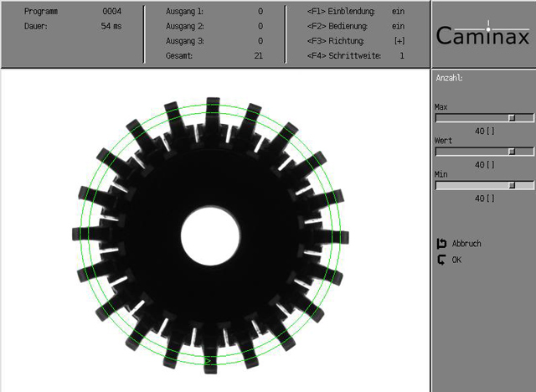Click the Gesamt count value 21
536x392 pixels.
[257, 55]
